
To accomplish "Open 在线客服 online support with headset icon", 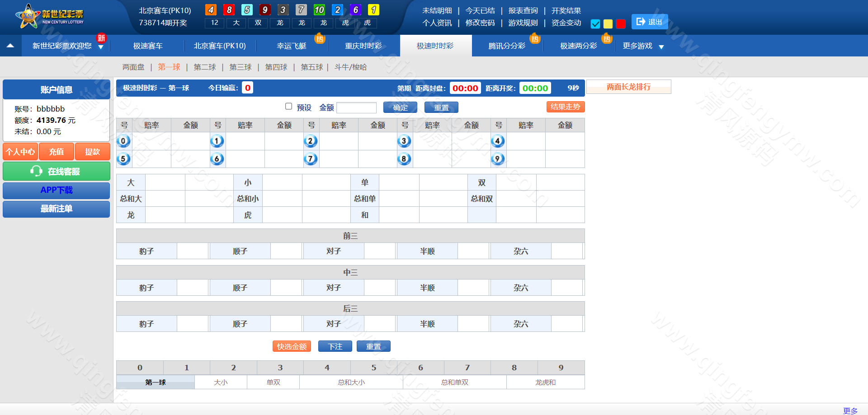I will 57,171.
